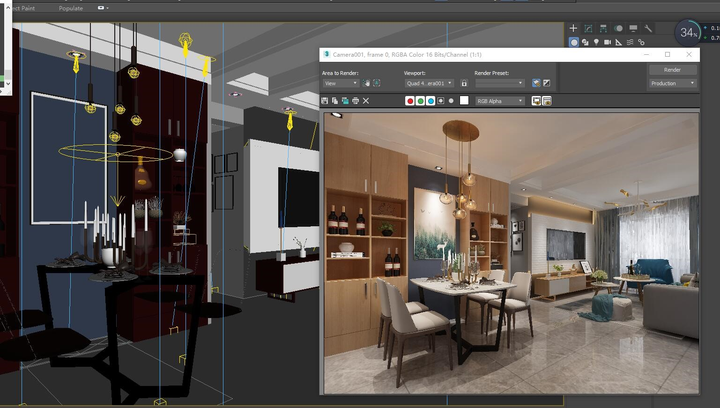Open the Hierarchy command panel tab

603,28
